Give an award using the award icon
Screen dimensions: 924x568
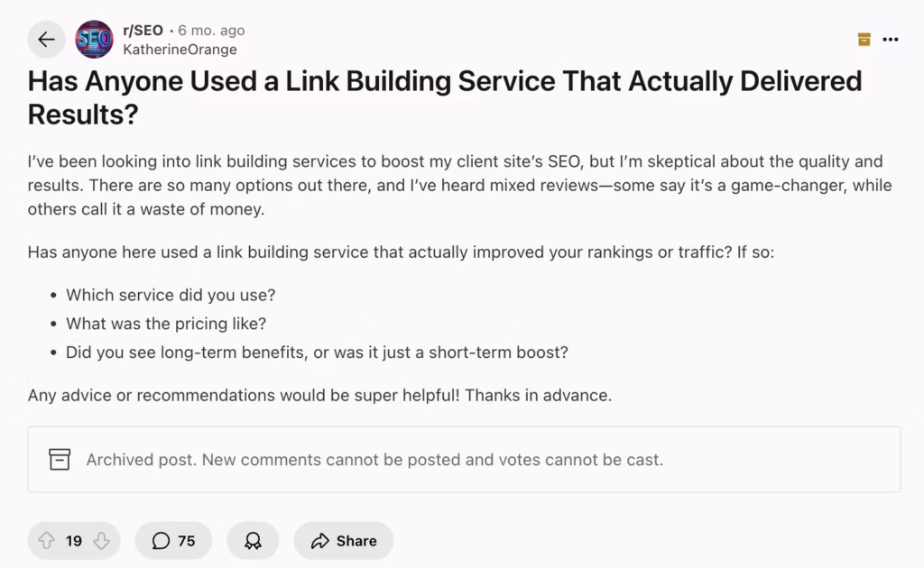(x=253, y=540)
